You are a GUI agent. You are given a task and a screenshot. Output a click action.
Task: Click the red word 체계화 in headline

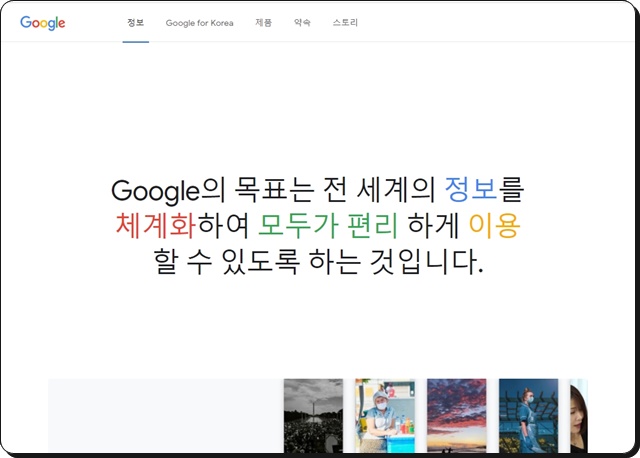point(156,225)
